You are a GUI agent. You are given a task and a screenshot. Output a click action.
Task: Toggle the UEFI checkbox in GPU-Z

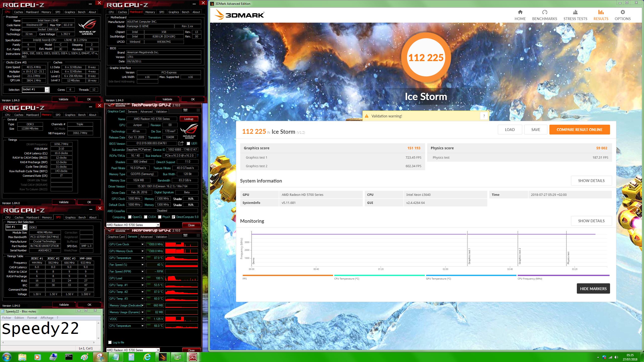pos(188,144)
